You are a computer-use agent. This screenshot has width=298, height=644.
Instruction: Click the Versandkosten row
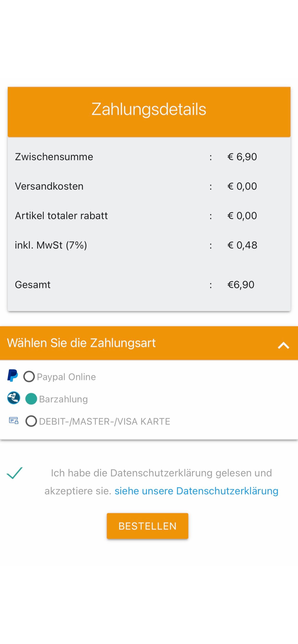pos(149,186)
